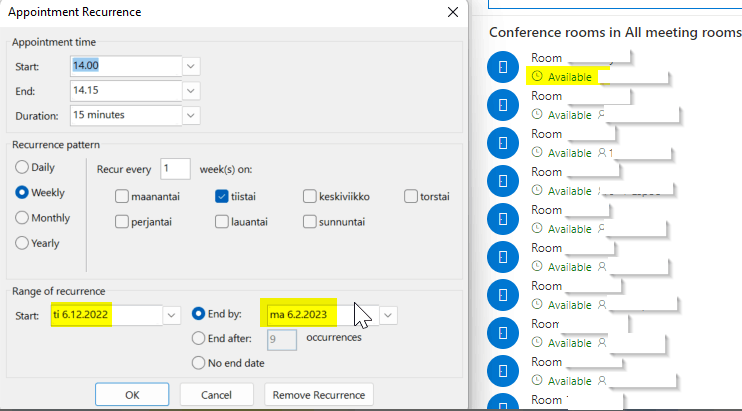Select the Weekly recurrence pattern

pos(22,192)
